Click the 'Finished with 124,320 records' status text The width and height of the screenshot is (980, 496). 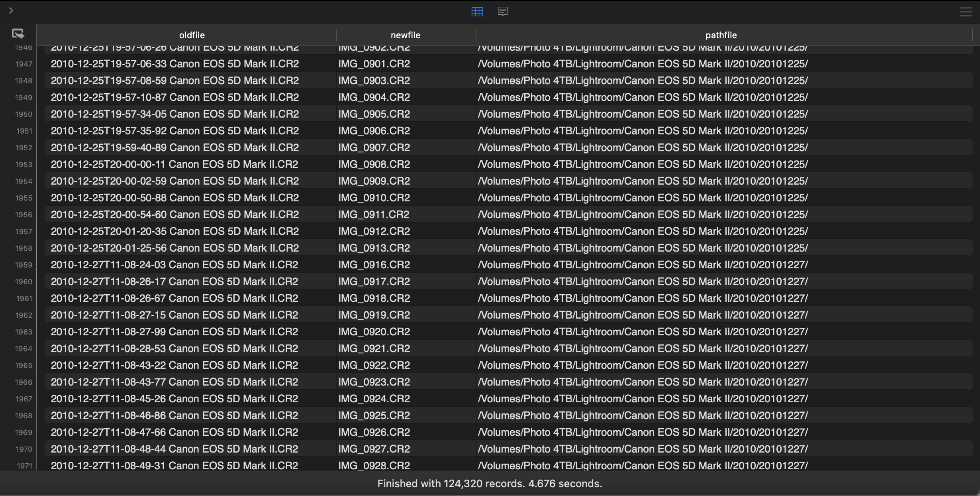[490, 484]
